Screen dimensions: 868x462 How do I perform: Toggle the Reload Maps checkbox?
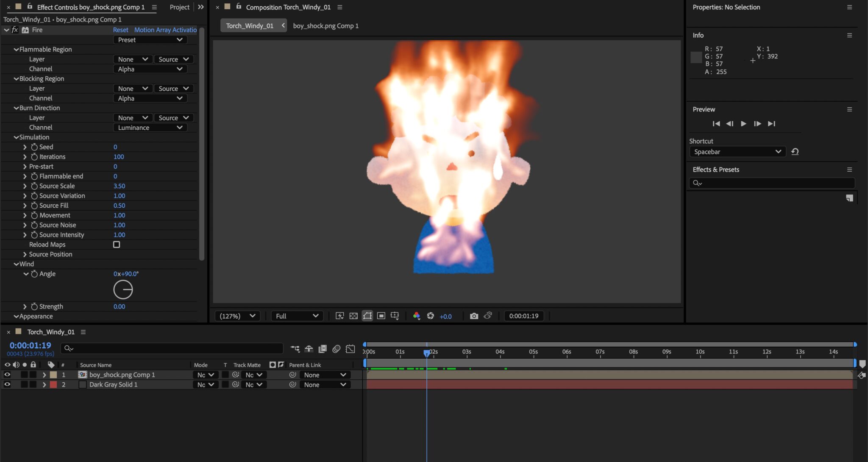(x=117, y=244)
